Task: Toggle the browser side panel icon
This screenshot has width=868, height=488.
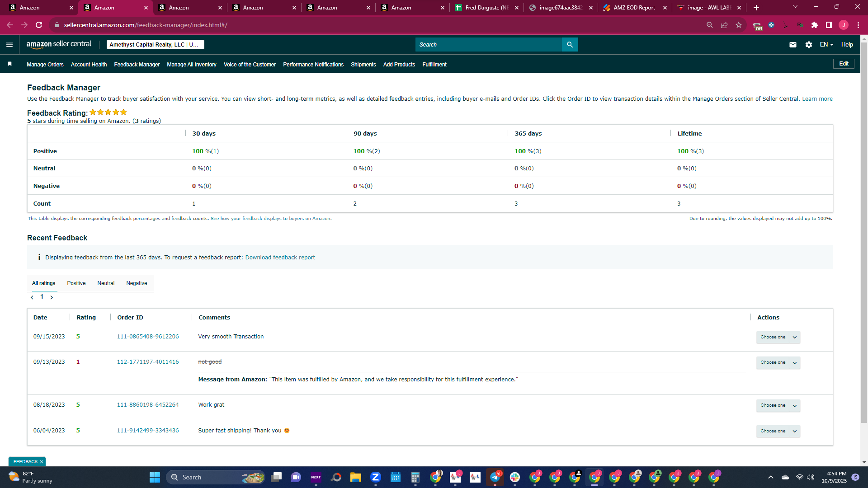Action: 829,25
